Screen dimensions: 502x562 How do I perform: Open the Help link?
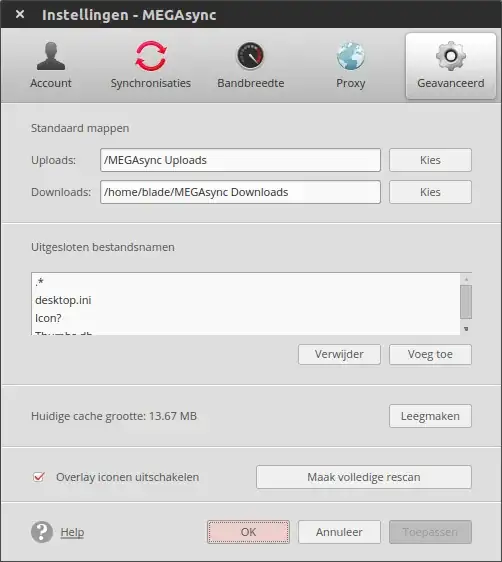click(x=72, y=532)
